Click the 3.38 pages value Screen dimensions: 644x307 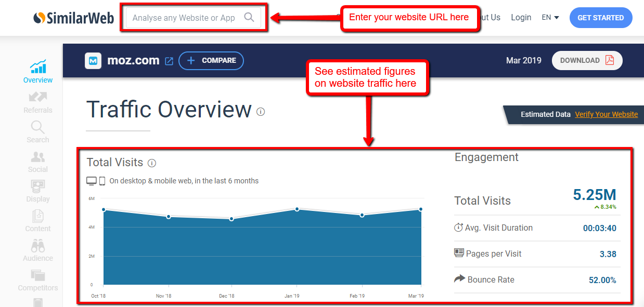[x=608, y=254]
